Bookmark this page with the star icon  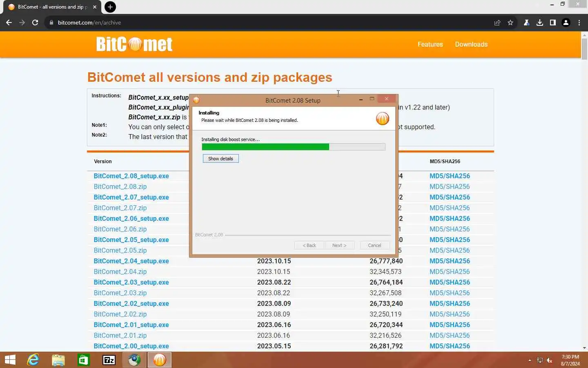[510, 22]
